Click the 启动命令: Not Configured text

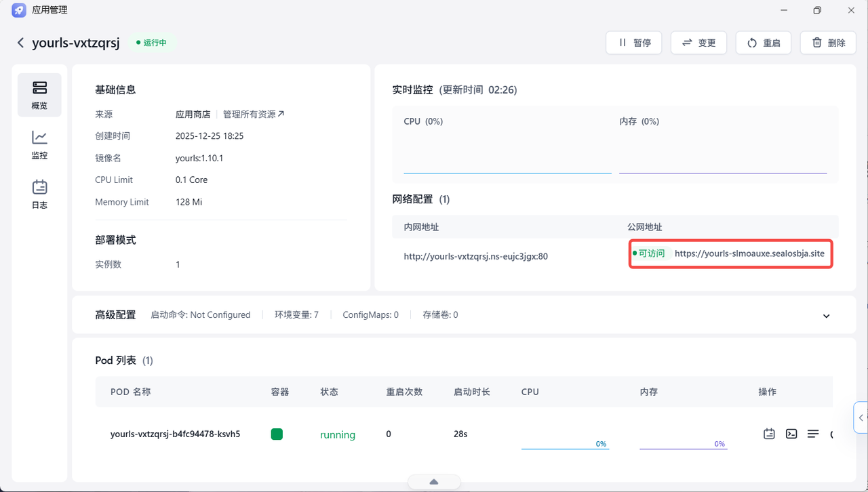[201, 315]
